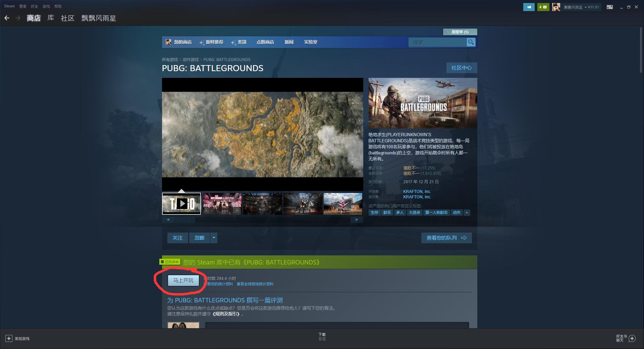This screenshot has height=349, width=644.
Task: Select the purple-hair character screenshot thumbnail
Action: [343, 203]
